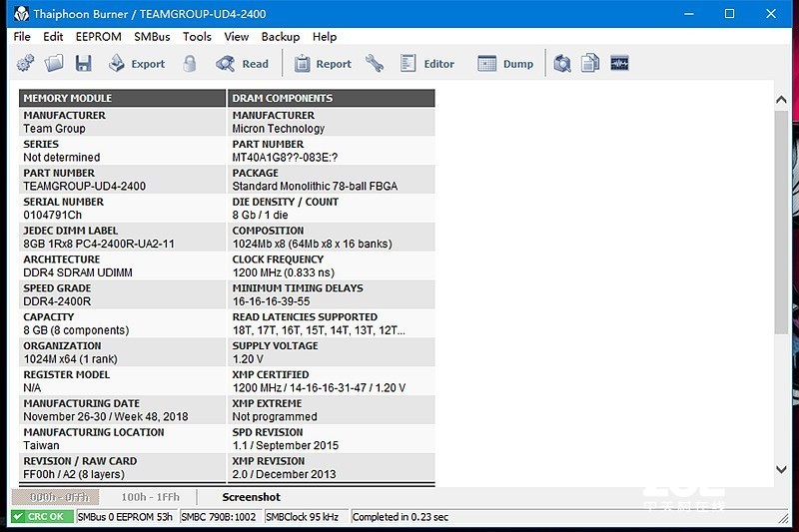The image size is (799, 532).
Task: Click the open file folder icon
Action: 54,64
